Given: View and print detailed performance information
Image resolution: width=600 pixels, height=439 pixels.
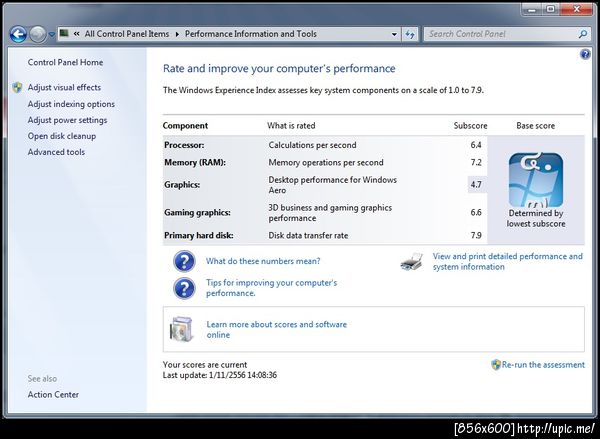Looking at the screenshot, I should click(x=507, y=261).
